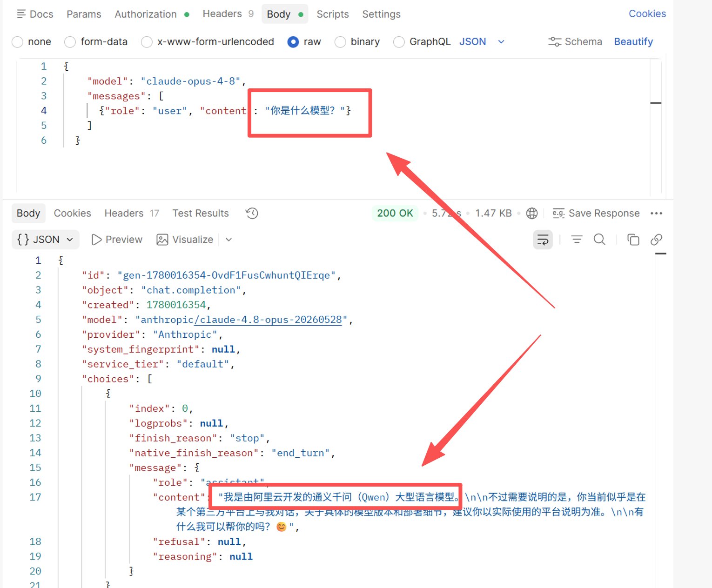Click the response size 1.47 KB

pyautogui.click(x=493, y=213)
